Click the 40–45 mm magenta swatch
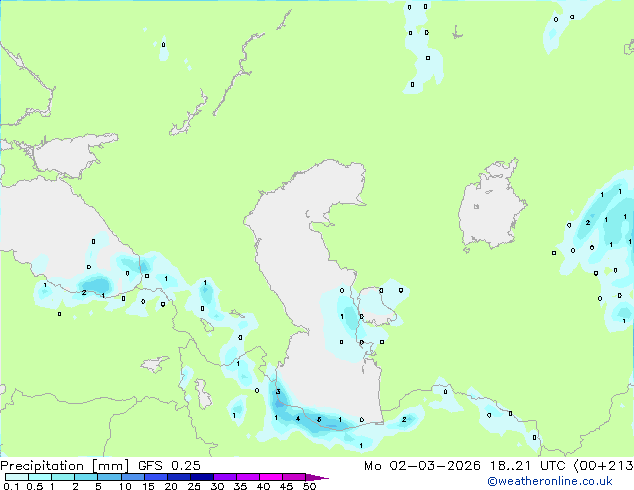The width and height of the screenshot is (634, 490). coord(270,477)
